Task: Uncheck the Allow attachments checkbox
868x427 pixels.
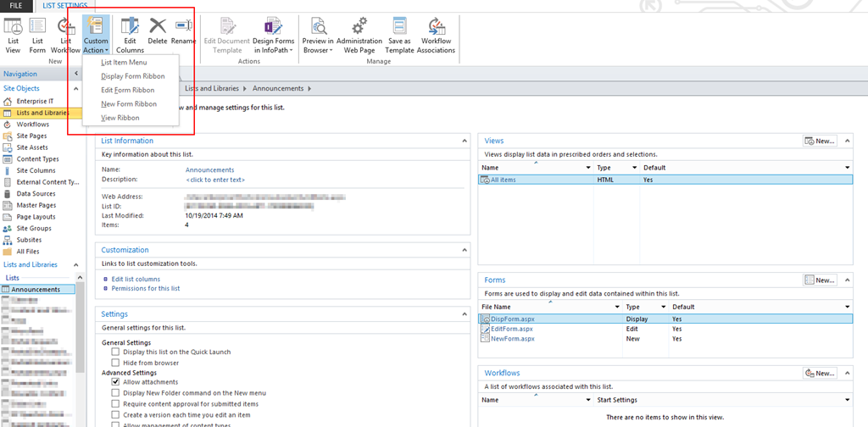Action: tap(115, 382)
